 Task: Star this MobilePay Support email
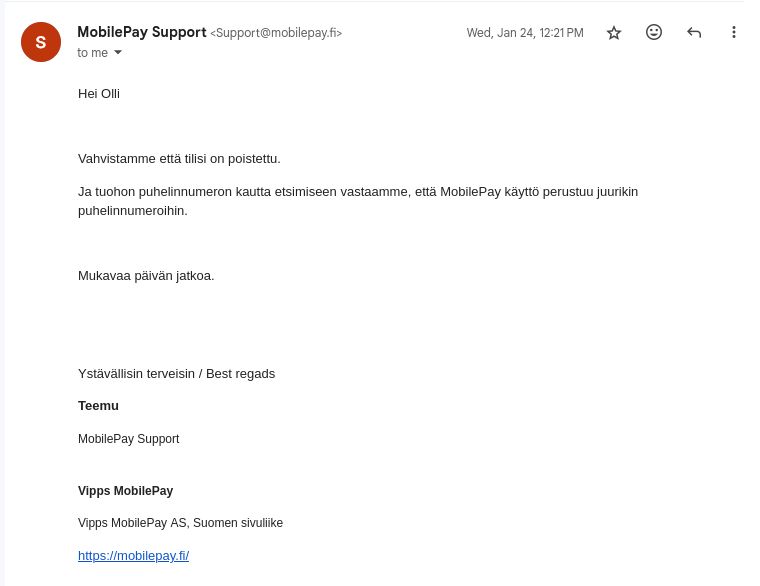(614, 32)
